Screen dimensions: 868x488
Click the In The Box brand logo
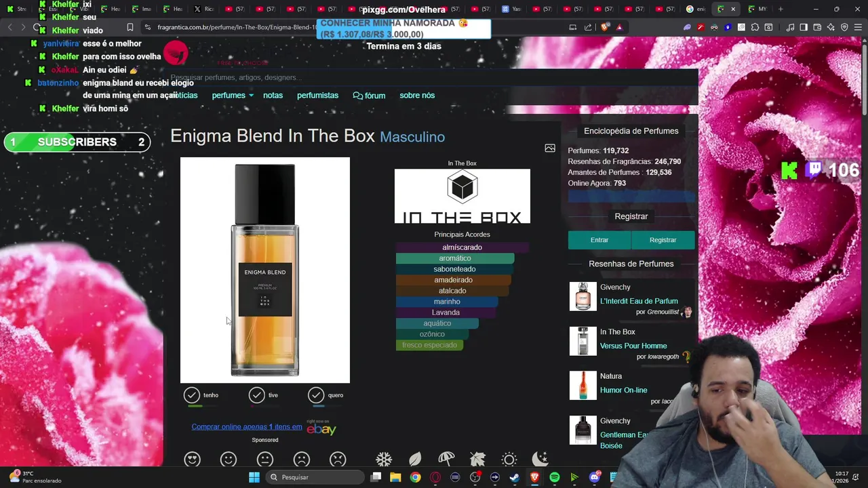click(462, 196)
